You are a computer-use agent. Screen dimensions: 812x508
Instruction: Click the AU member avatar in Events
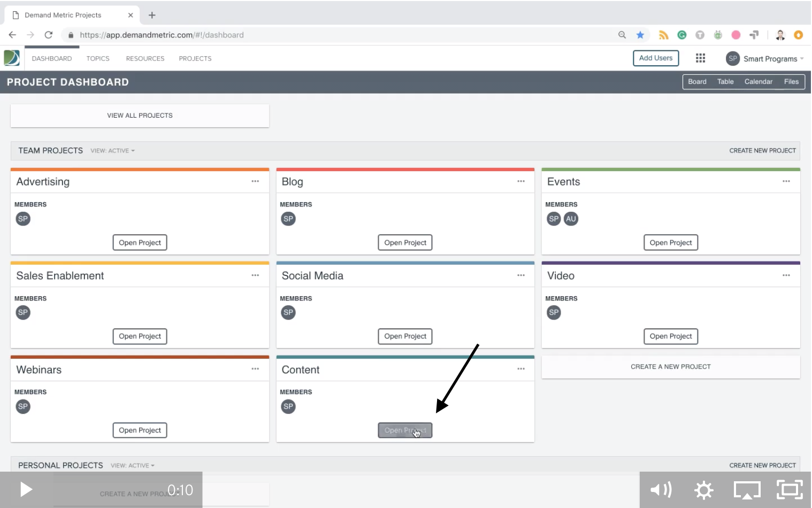coord(571,219)
